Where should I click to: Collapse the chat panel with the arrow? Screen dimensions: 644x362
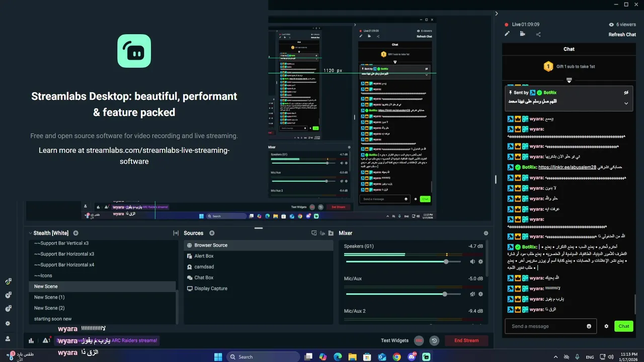496,14
